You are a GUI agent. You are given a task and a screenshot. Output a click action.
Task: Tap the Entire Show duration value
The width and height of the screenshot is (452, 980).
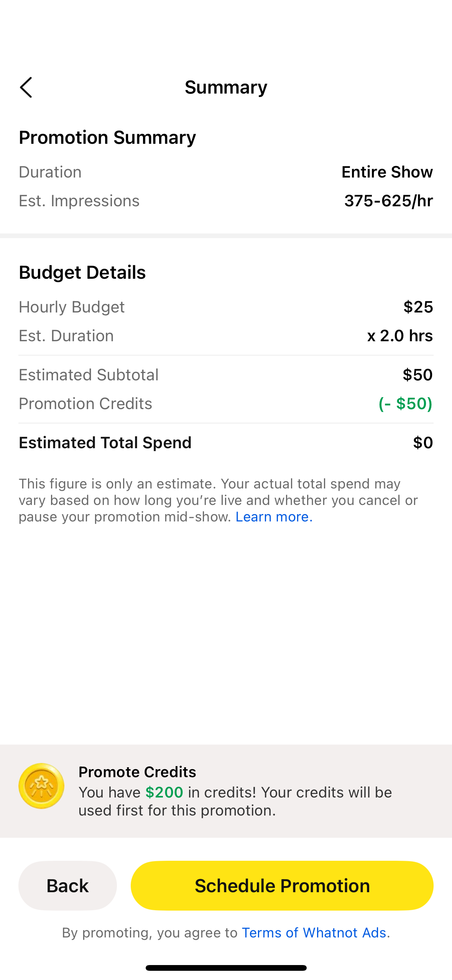[387, 172]
